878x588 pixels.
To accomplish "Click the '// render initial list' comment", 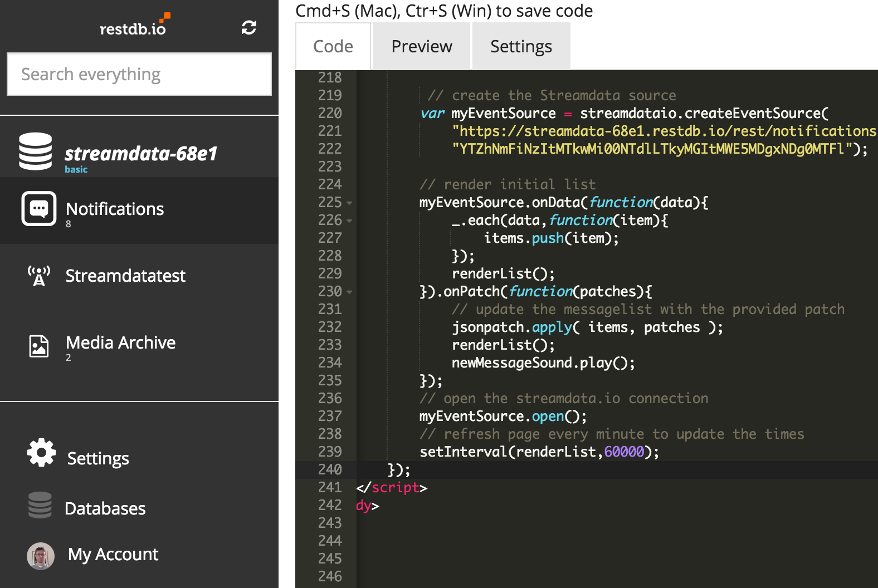I will (508, 184).
